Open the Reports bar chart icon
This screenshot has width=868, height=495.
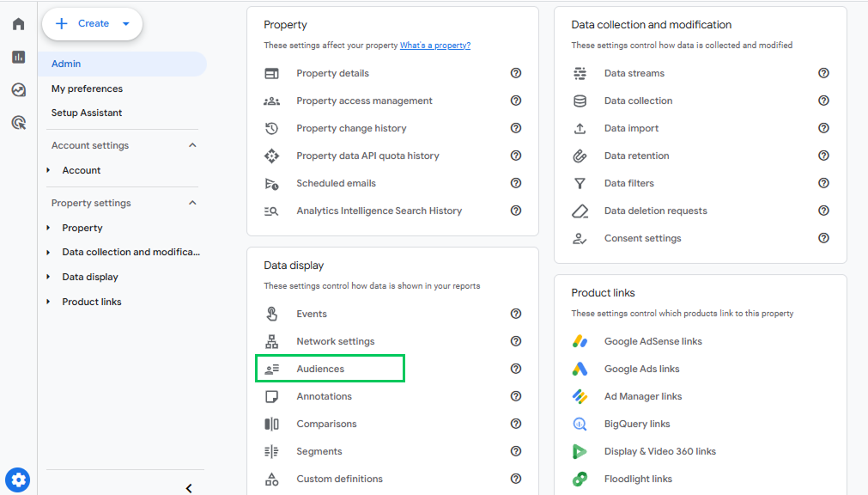(18, 57)
